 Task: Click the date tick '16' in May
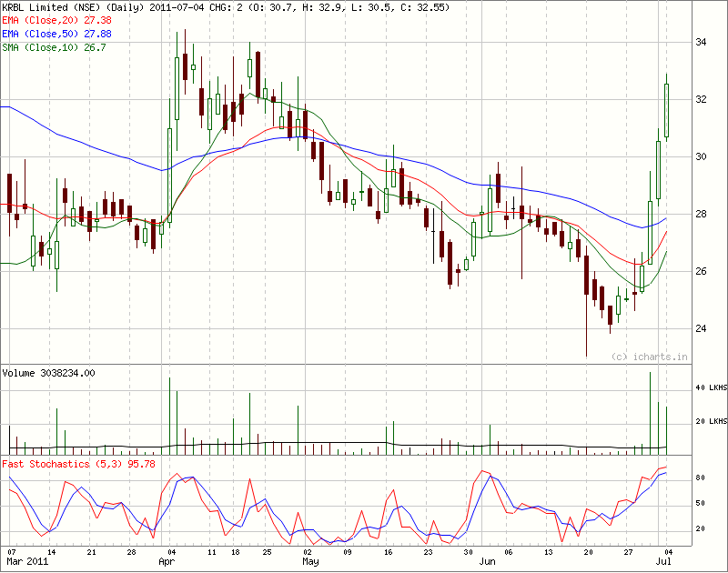pyautogui.click(x=388, y=552)
